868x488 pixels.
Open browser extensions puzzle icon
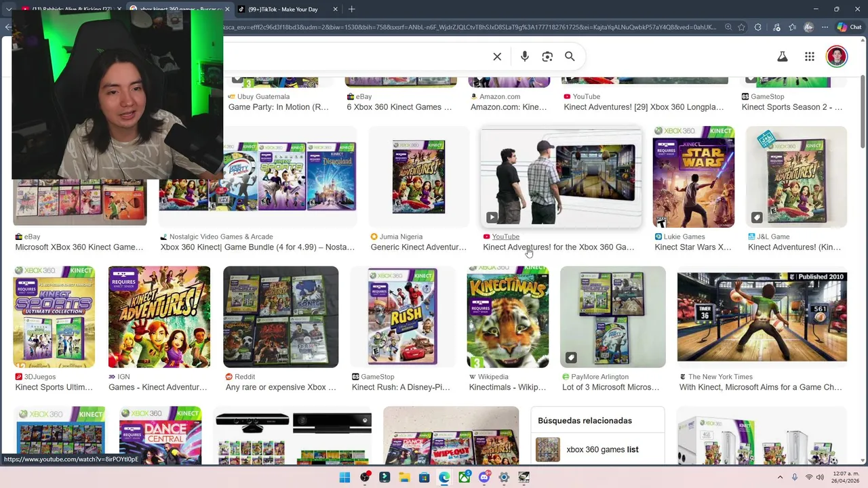coord(757,27)
